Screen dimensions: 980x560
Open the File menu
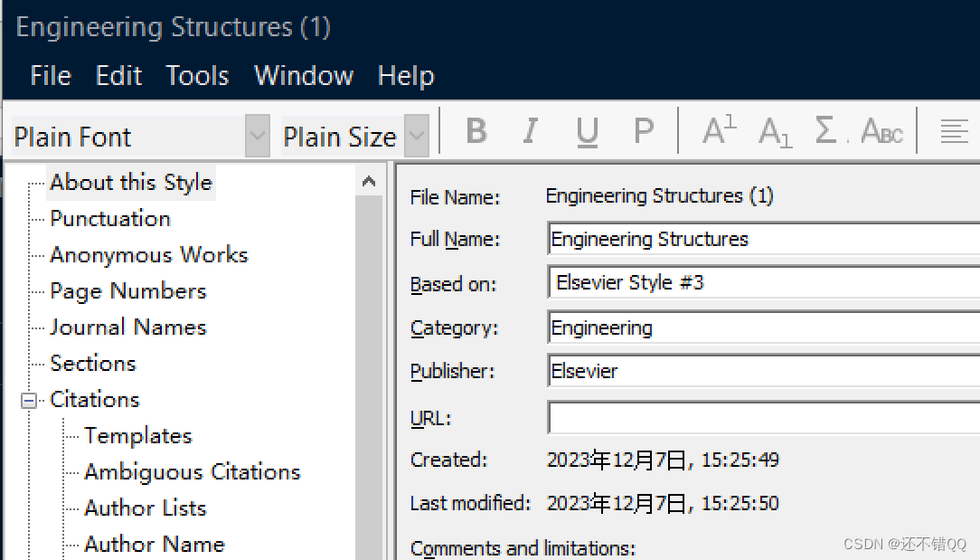pyautogui.click(x=51, y=76)
